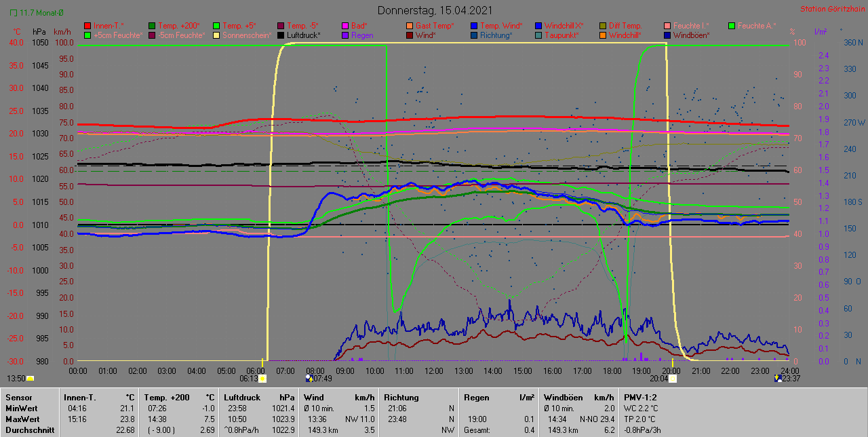Select the Taupunkt legend label
The height and width of the screenshot is (437, 868).
pyautogui.click(x=562, y=35)
